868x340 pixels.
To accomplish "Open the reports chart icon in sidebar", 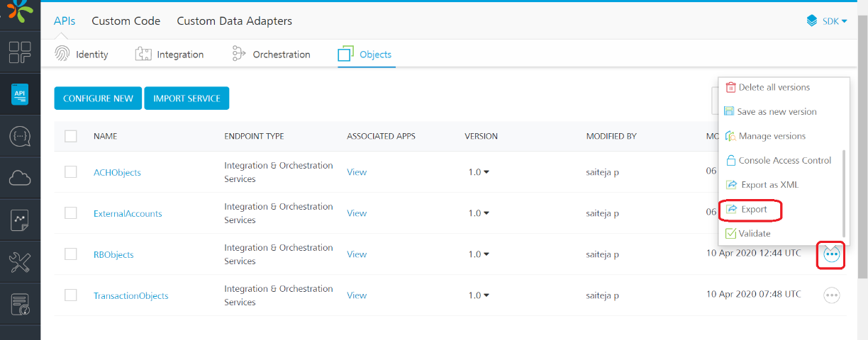I will pyautogui.click(x=20, y=221).
